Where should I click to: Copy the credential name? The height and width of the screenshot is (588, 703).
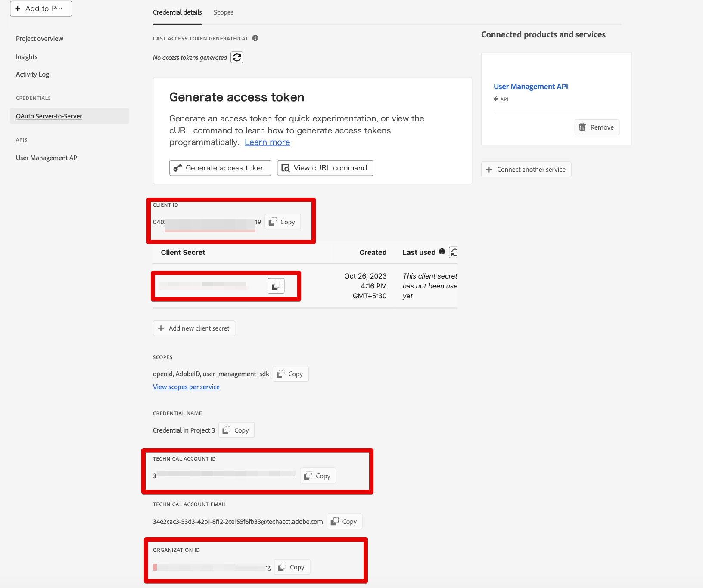click(236, 430)
